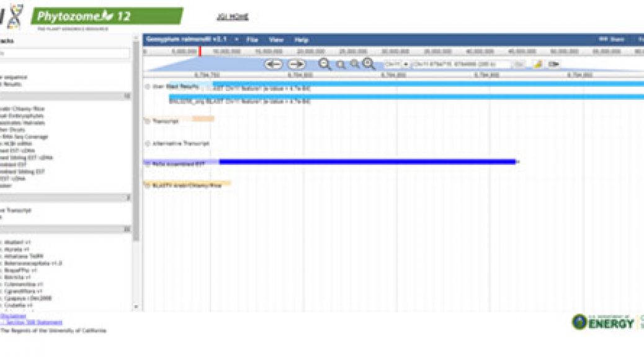The image size is (644, 357).
Task: Select the dark blue Pasa EST feature
Action: (367, 162)
